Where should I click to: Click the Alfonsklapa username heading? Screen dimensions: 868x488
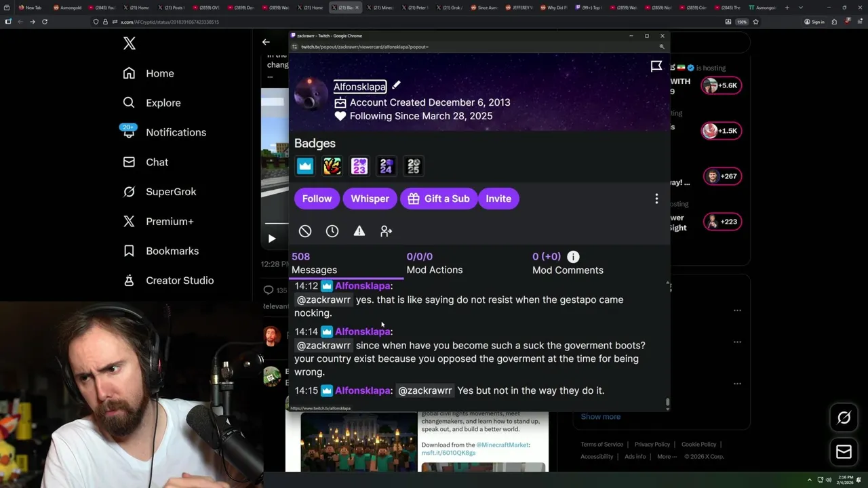click(359, 87)
